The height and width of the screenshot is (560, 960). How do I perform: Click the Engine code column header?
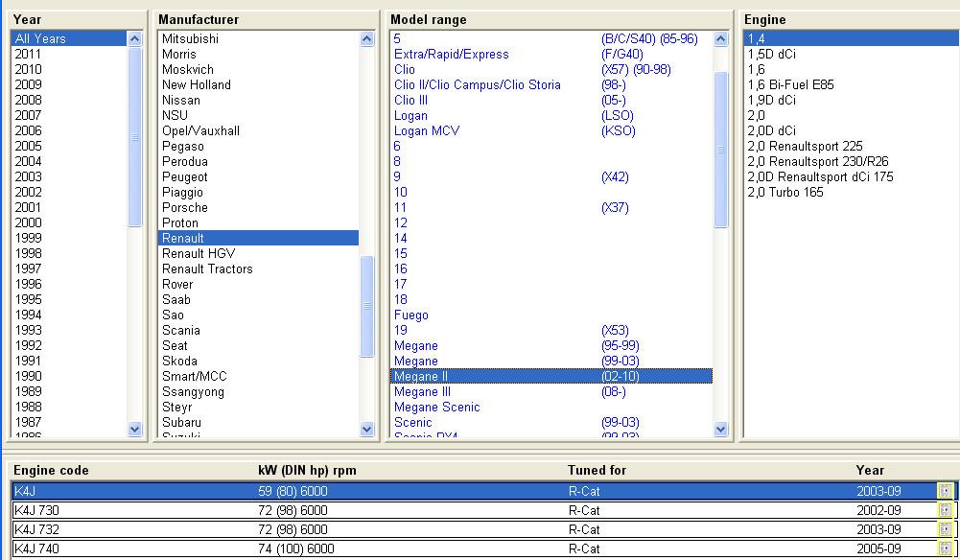51,470
